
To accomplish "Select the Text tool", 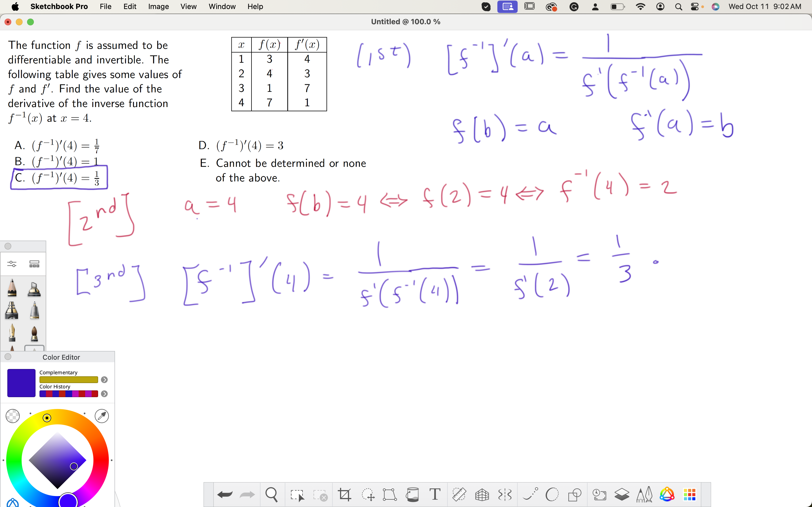I will click(x=435, y=494).
